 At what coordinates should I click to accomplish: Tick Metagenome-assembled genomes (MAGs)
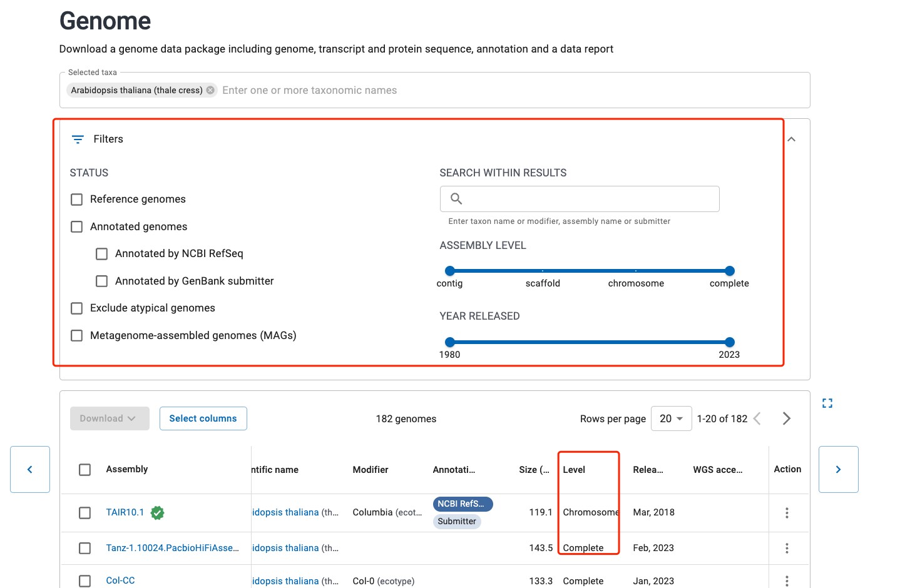pyautogui.click(x=77, y=336)
